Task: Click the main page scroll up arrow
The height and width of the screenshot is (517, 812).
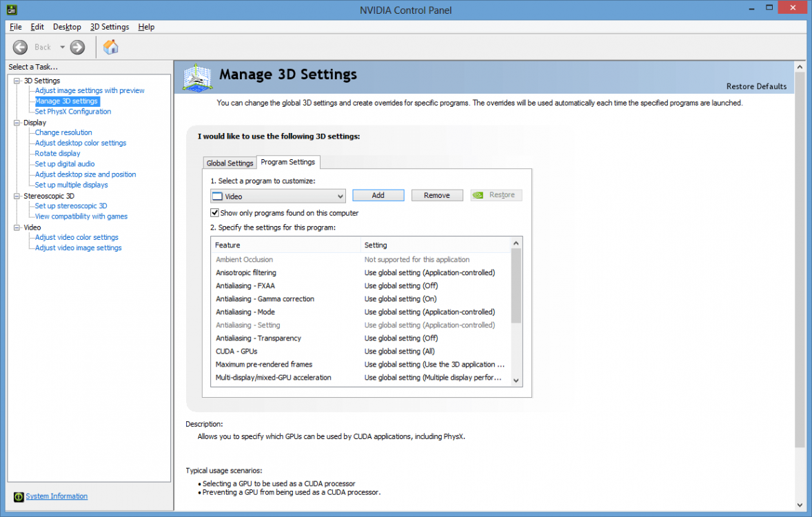Action: click(x=800, y=67)
